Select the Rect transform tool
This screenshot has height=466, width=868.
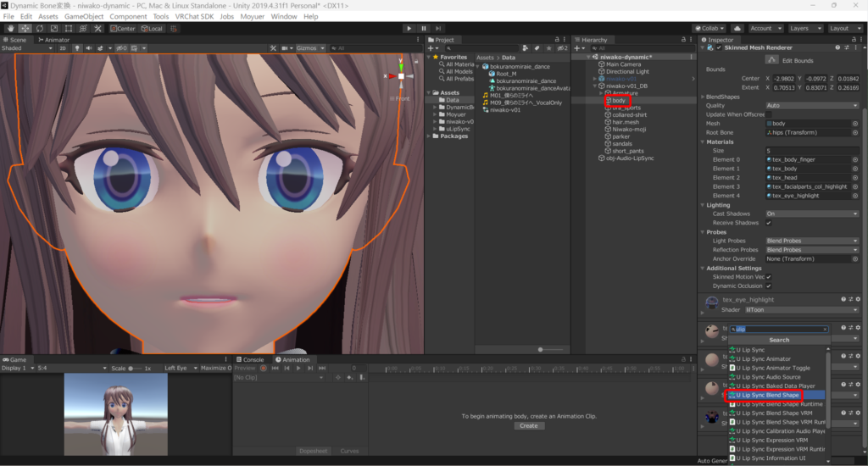pos(70,28)
